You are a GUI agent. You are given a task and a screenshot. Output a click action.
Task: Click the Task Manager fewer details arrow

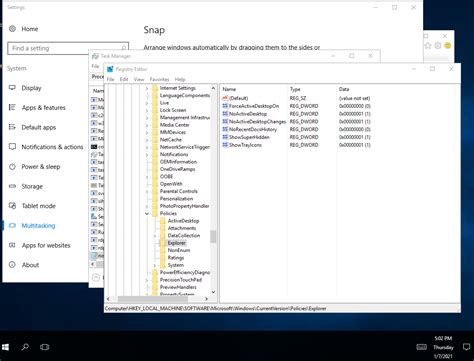pos(96,277)
